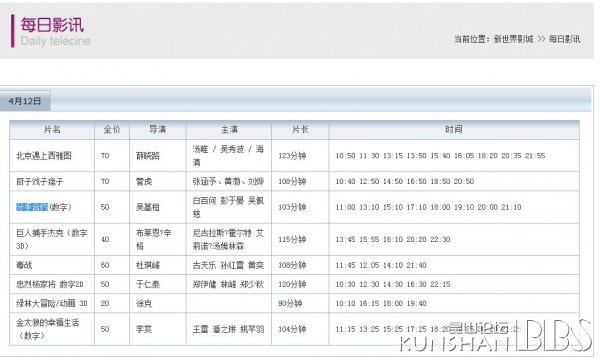Click showtime 22:30 for 巨人捕手杰克
Image resolution: width=600 pixels, height=362 pixels.
(x=440, y=239)
